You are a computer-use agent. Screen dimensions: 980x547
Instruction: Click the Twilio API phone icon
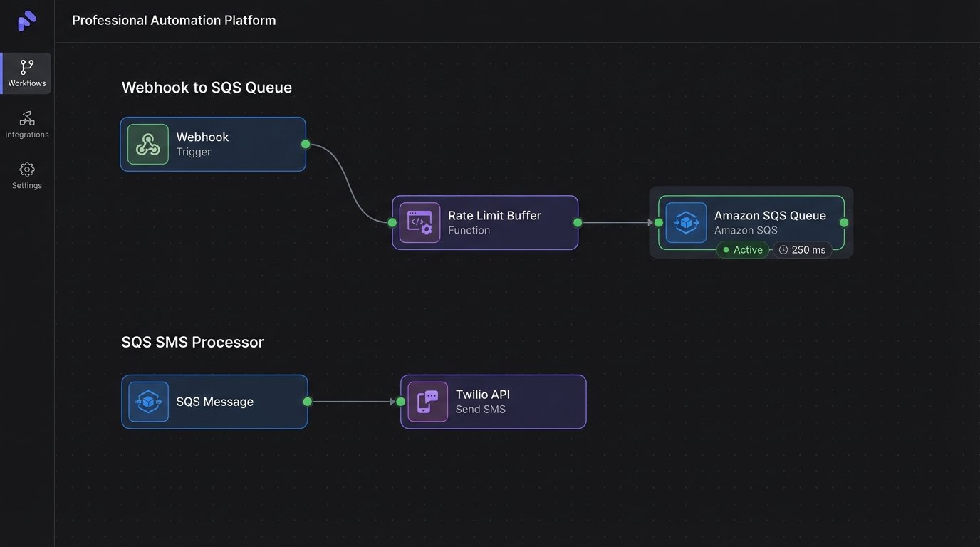tap(427, 401)
